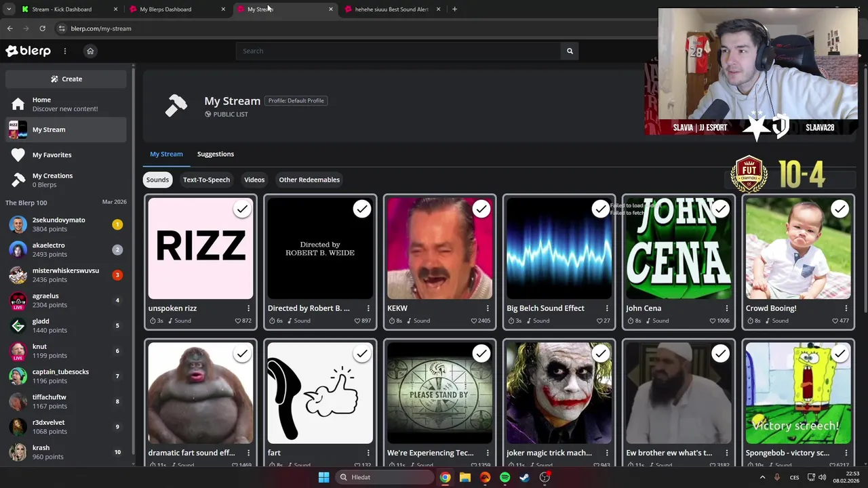
Task: Click the search magnifier button
Action: 570,51
